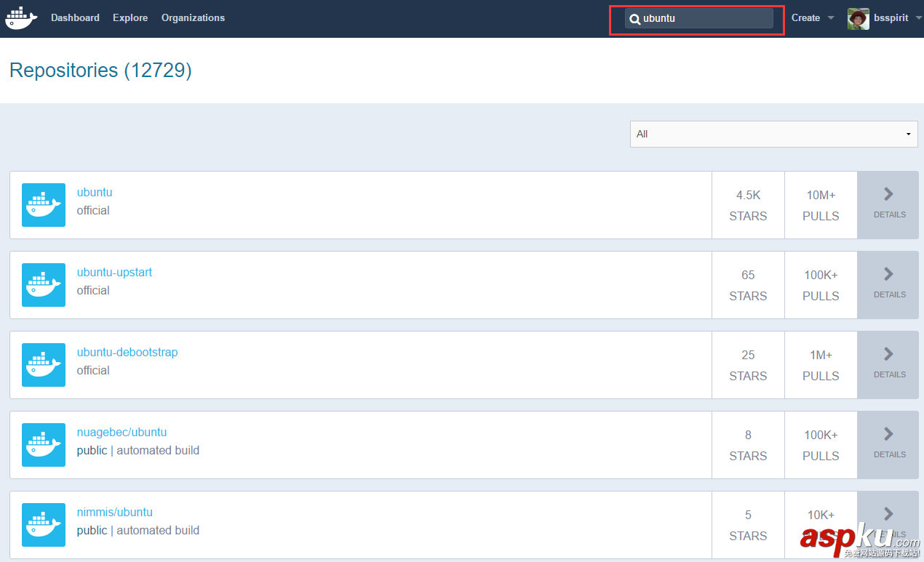Viewport: 924px width, 562px height.
Task: Open the nimmis/ubuntu repository link
Action: click(x=115, y=513)
